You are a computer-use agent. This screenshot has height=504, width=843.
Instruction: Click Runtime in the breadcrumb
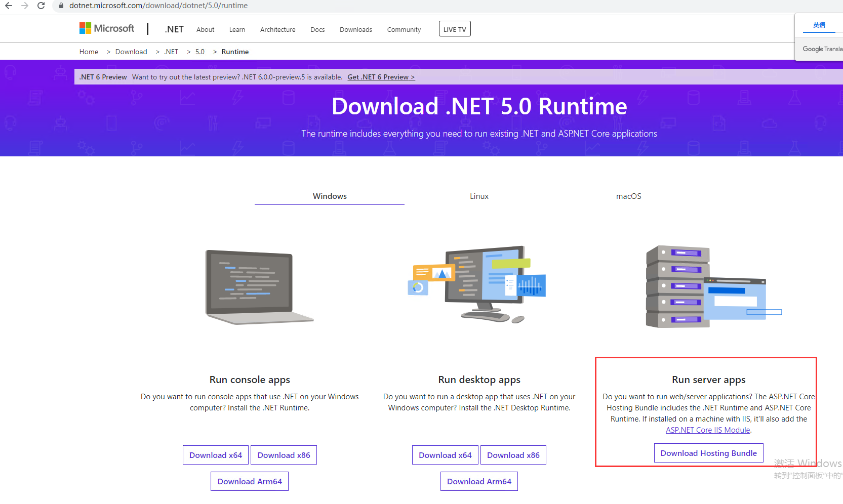(x=235, y=52)
